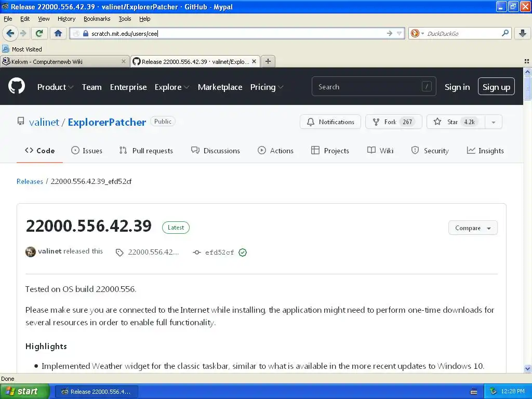This screenshot has width=532, height=399.
Task: Click the GitHub Search field
Action: point(374,87)
